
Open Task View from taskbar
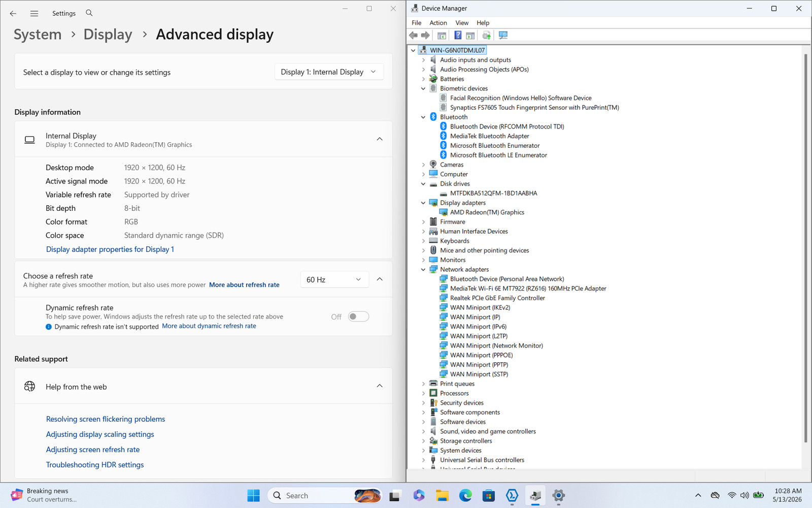[x=394, y=495]
